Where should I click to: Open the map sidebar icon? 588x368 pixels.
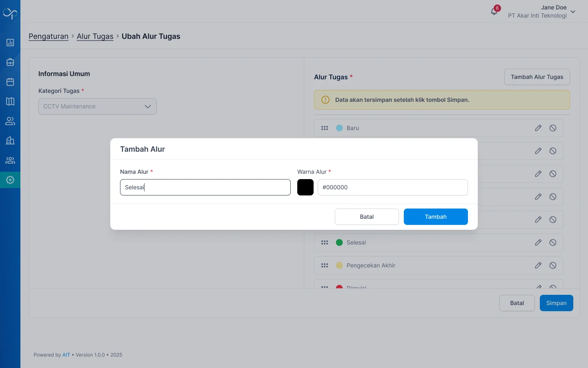tap(10, 101)
